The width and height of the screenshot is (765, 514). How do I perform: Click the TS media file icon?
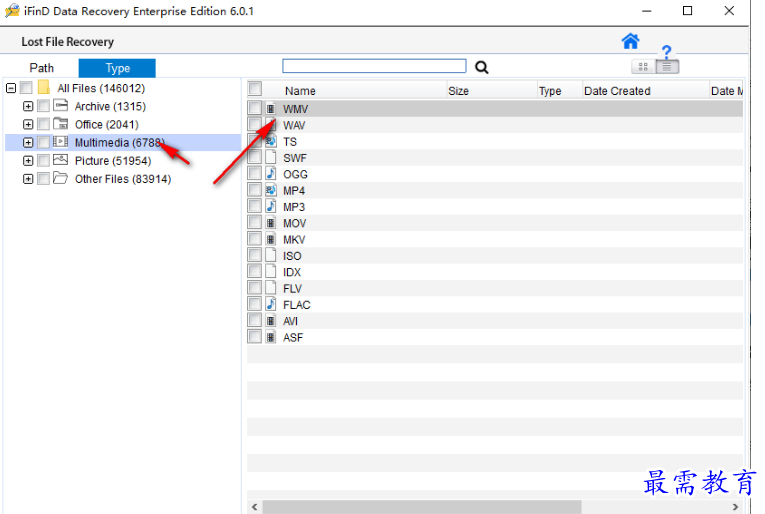point(271,141)
